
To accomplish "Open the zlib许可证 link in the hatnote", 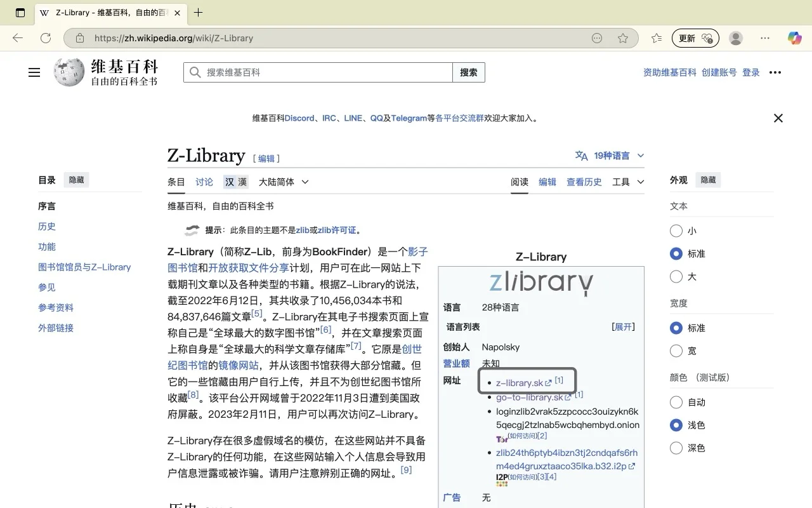I will [x=337, y=231].
